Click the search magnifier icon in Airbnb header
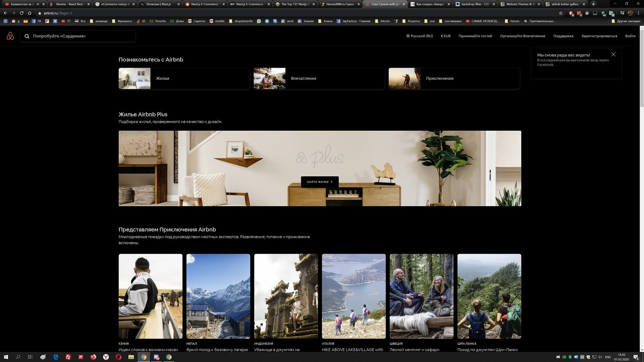The height and width of the screenshot is (362, 644). point(27,36)
